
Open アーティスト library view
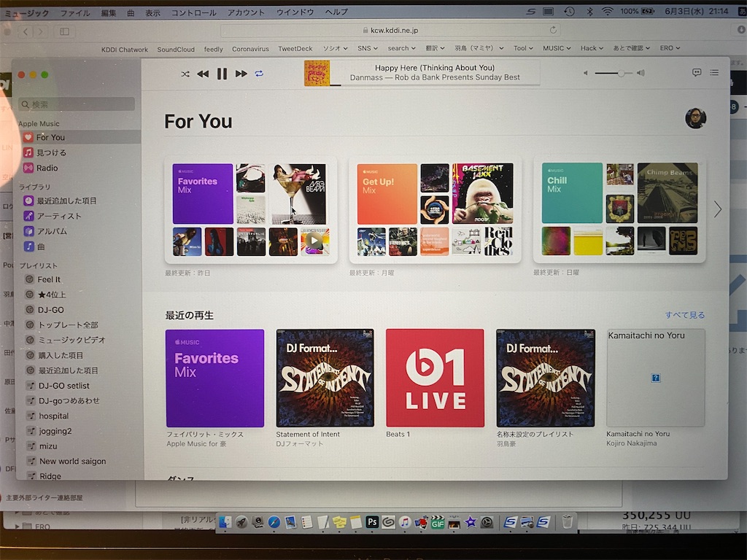click(58, 216)
